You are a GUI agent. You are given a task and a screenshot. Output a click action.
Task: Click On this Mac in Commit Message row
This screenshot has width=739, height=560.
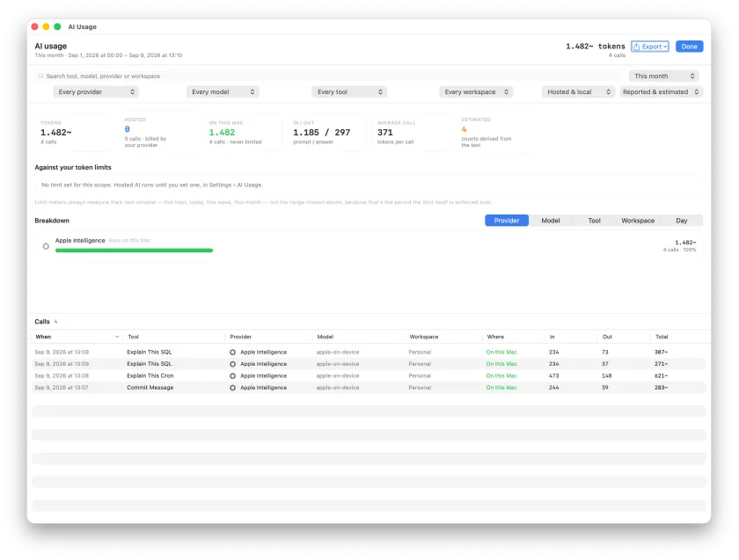point(501,388)
